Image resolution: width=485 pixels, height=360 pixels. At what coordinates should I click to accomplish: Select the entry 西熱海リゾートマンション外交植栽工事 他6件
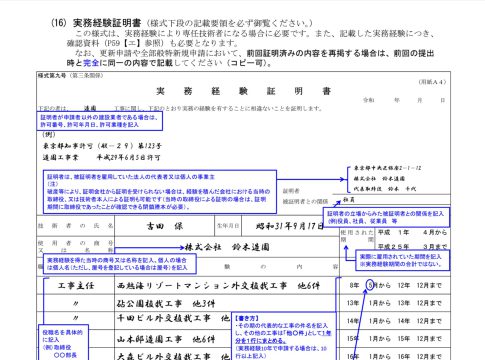click(x=218, y=286)
